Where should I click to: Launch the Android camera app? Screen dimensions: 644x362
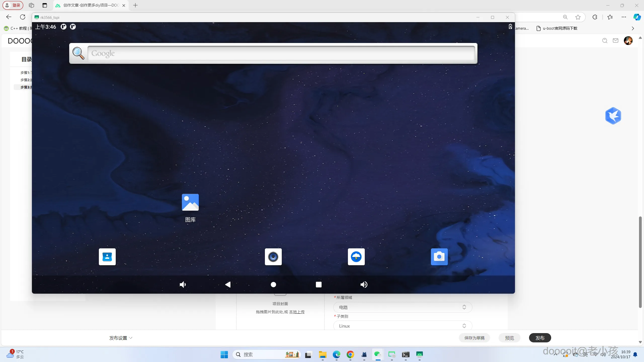tap(439, 257)
